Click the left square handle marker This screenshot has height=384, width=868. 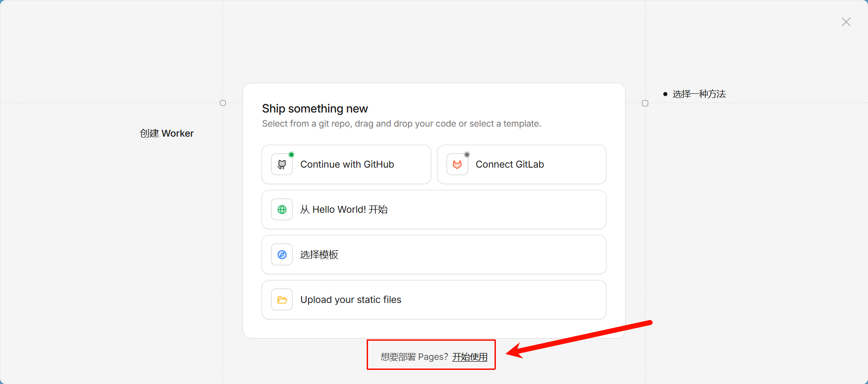pyautogui.click(x=223, y=103)
